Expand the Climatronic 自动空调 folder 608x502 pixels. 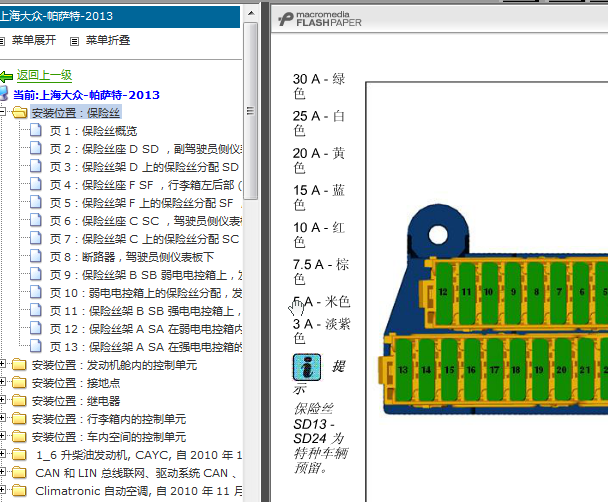pyautogui.click(x=2, y=490)
